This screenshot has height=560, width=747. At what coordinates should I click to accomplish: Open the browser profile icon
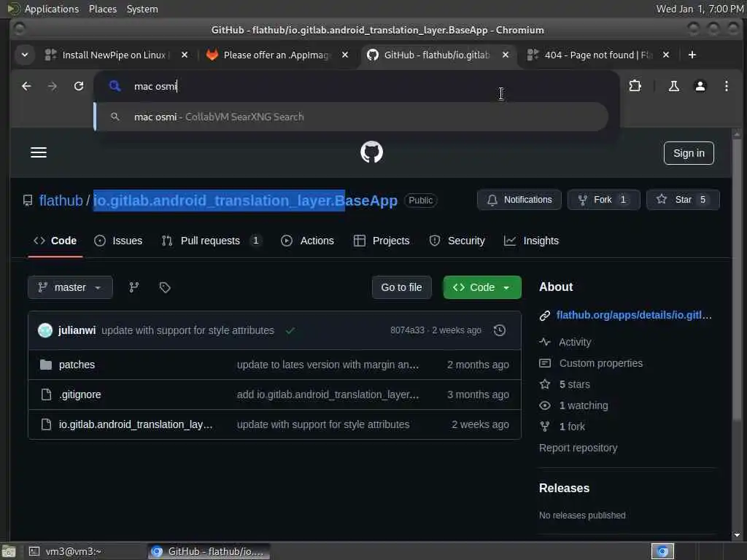[700, 86]
